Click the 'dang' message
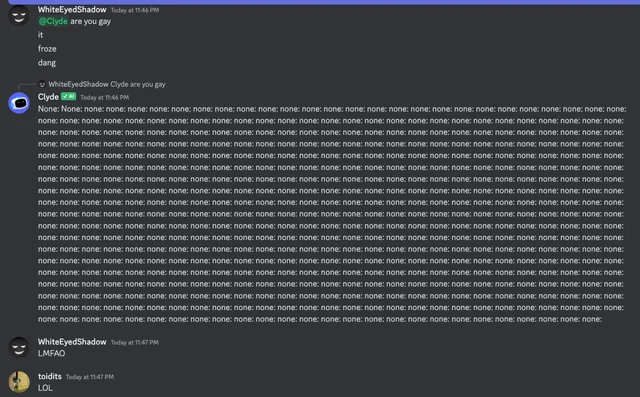This screenshot has height=397, width=640. 47,63
